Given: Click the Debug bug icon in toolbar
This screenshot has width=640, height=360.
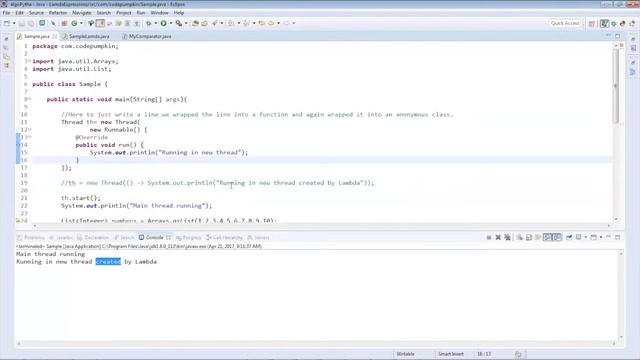Looking at the screenshot, I should click(149, 23).
